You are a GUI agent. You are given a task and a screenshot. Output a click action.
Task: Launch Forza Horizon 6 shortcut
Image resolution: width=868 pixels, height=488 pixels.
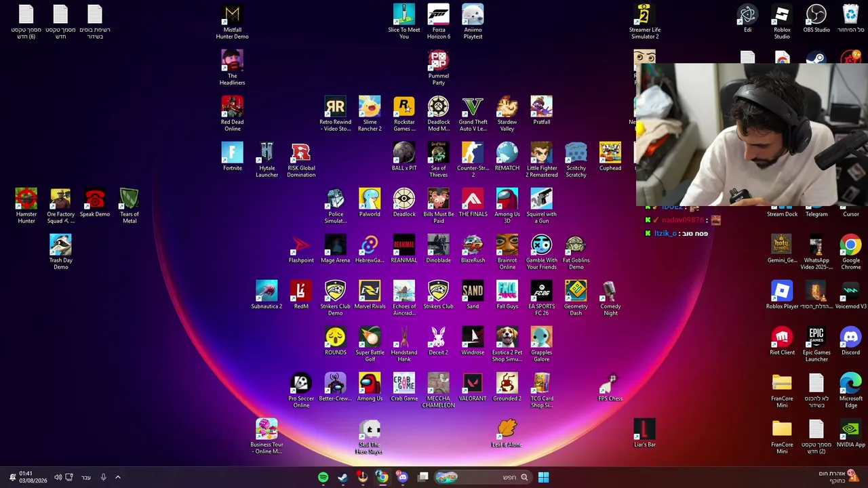(439, 22)
